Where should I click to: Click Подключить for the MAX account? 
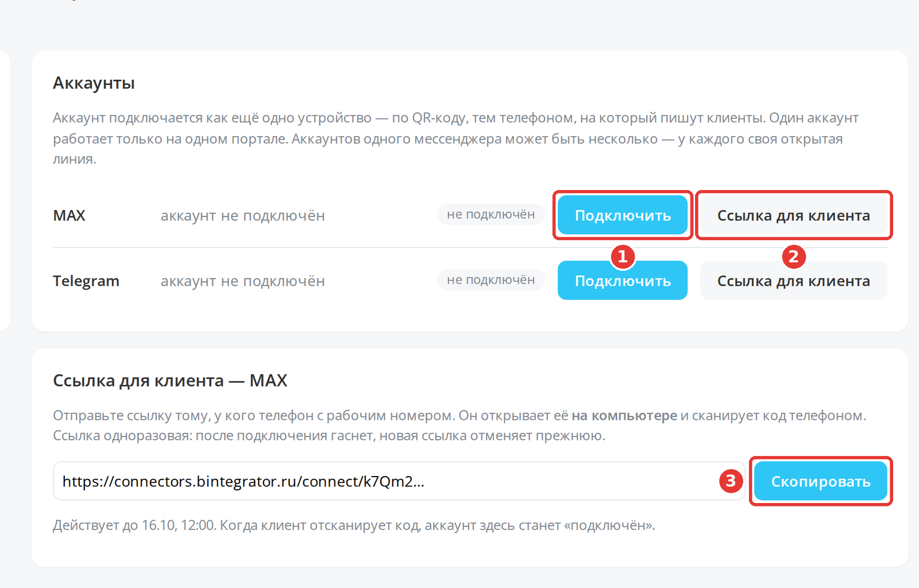[623, 215]
